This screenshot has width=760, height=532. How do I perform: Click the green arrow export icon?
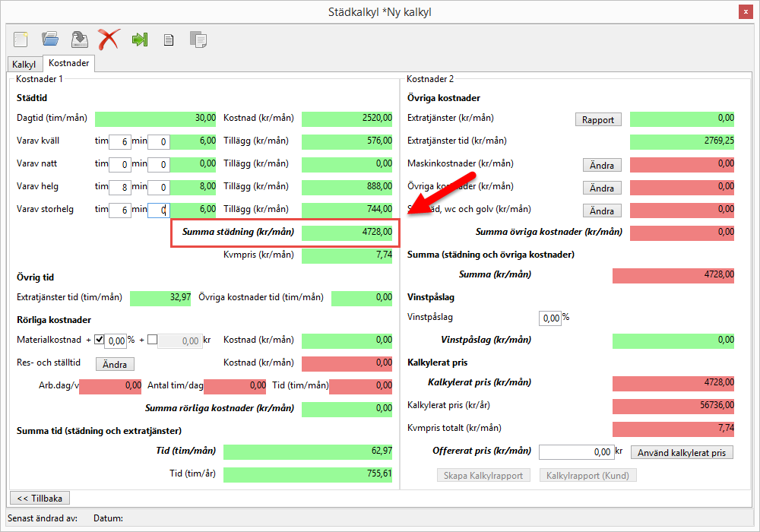click(x=139, y=40)
